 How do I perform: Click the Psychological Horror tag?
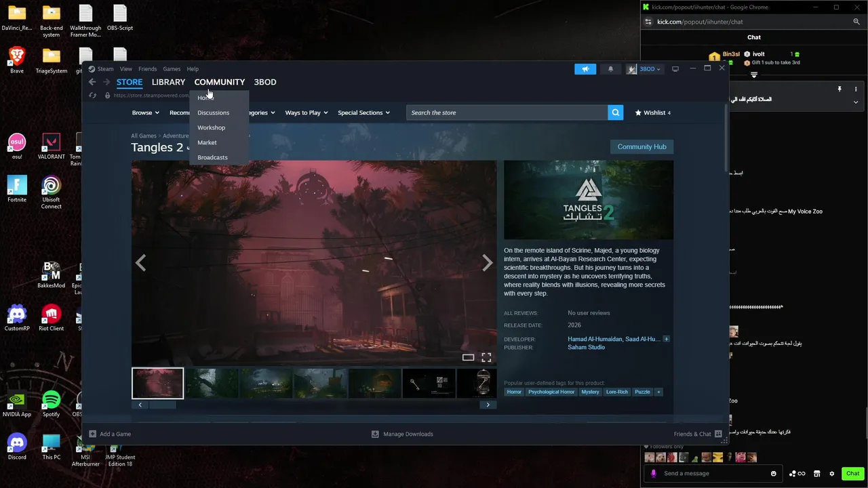551,392
